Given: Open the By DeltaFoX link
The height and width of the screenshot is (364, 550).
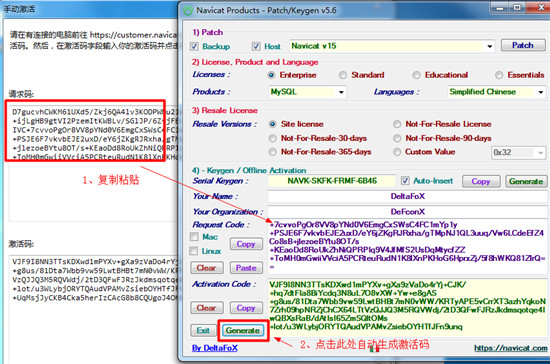Looking at the screenshot, I should click(215, 348).
